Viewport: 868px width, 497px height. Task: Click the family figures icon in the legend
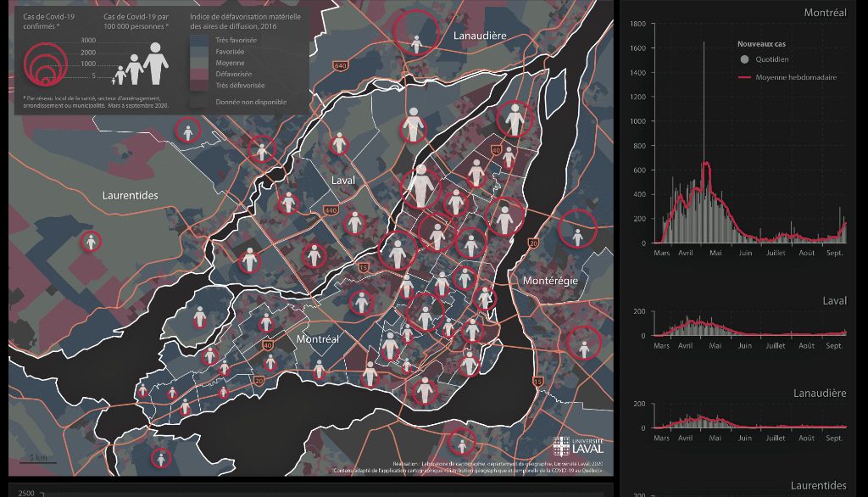[x=138, y=64]
